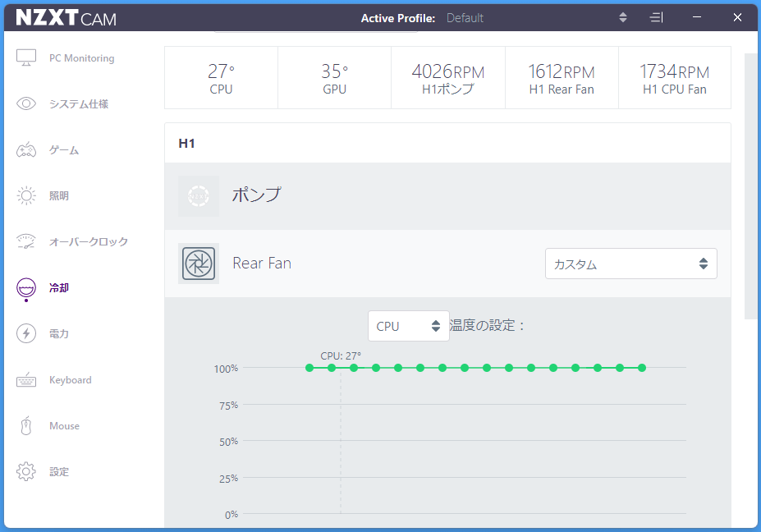Click the last green fan curve point
Image resolution: width=761 pixels, height=532 pixels.
click(642, 368)
